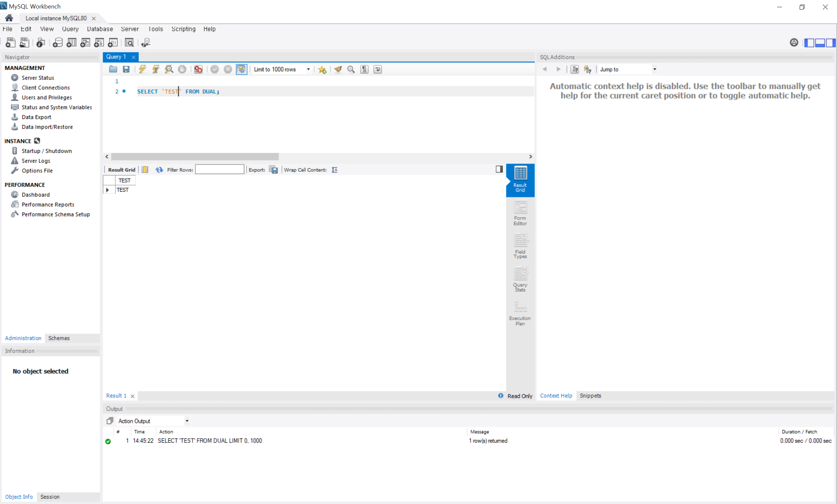Open Workbench preferences gear icon
Screen dimensions: 837x504
(794, 43)
